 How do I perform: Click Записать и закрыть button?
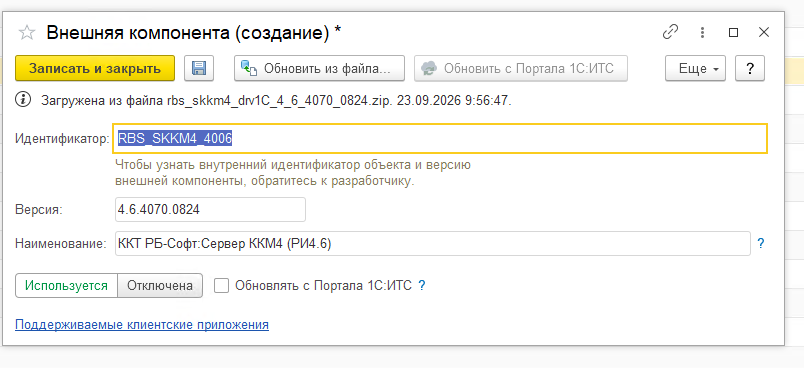95,68
